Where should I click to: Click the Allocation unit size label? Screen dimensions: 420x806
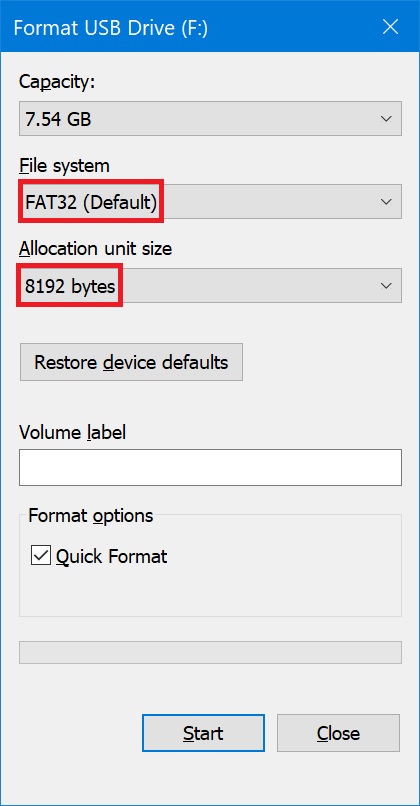click(x=96, y=249)
